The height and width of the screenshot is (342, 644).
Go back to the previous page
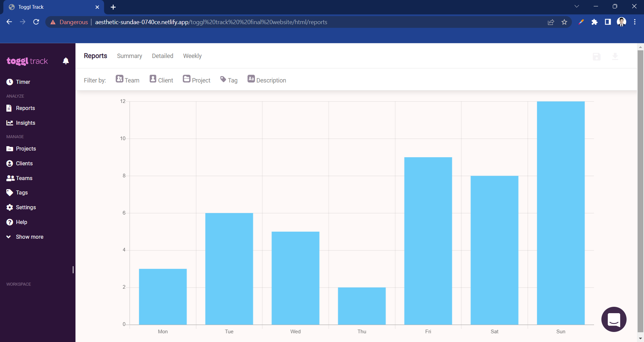click(9, 22)
